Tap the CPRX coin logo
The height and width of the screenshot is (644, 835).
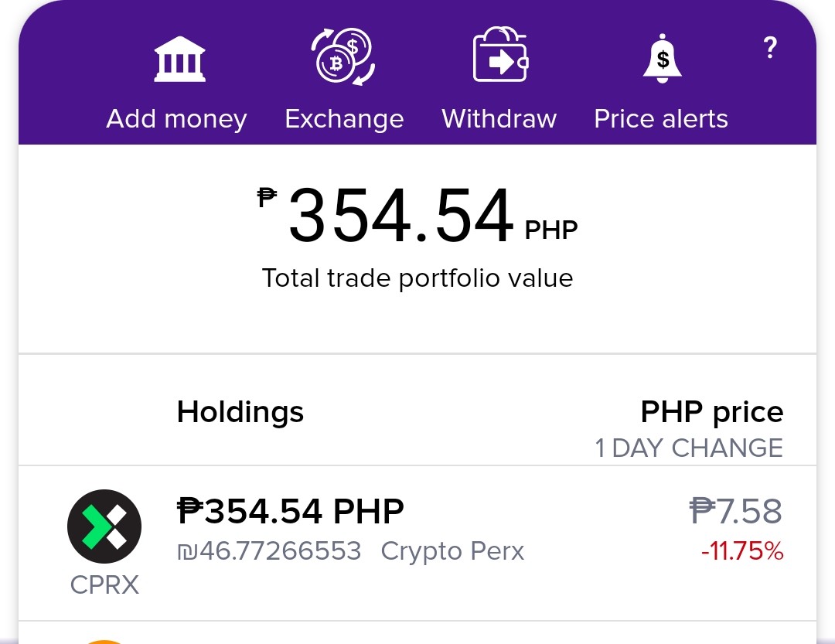[104, 526]
